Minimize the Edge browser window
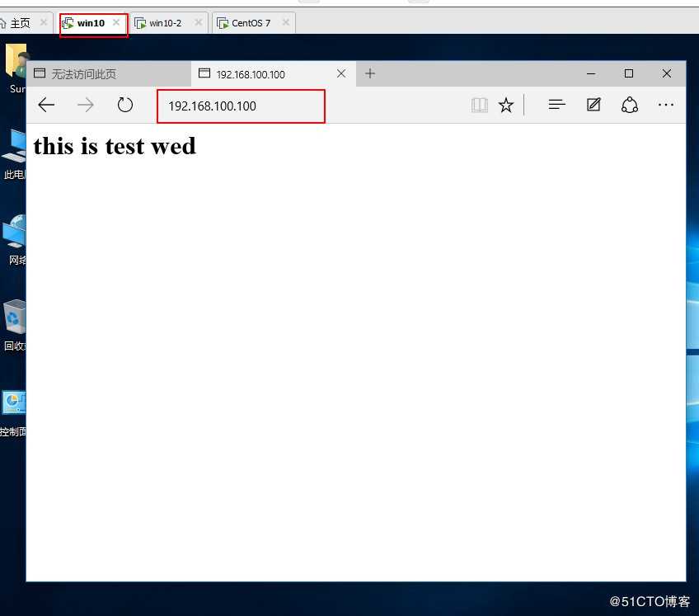Screen dimensions: 699x616 click(591, 73)
